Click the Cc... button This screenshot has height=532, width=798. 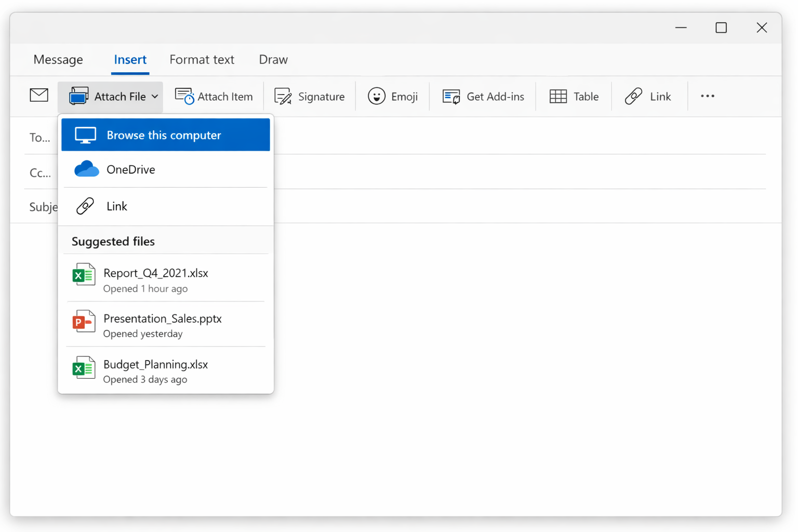point(40,173)
